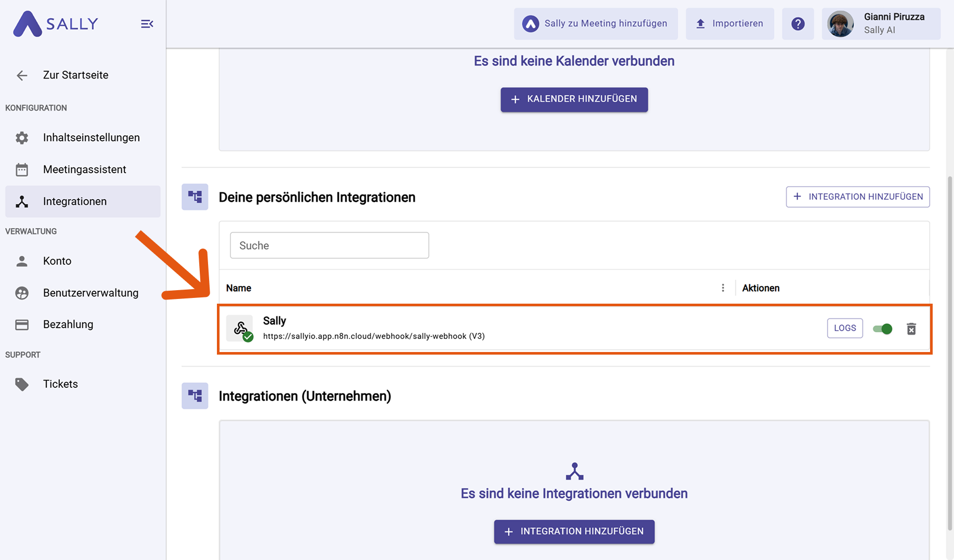Go back via Zur Startseite arrow
The image size is (954, 560).
tap(22, 75)
